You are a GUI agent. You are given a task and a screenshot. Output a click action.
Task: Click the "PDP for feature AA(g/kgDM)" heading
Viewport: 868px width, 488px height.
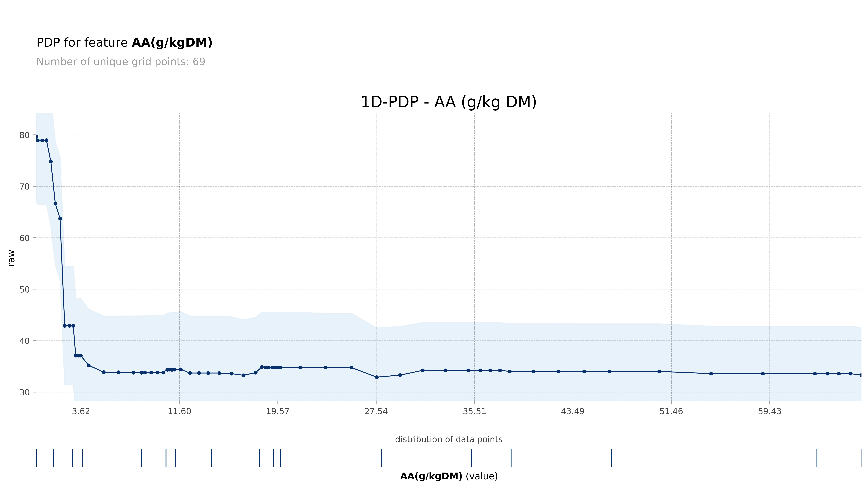click(x=124, y=43)
